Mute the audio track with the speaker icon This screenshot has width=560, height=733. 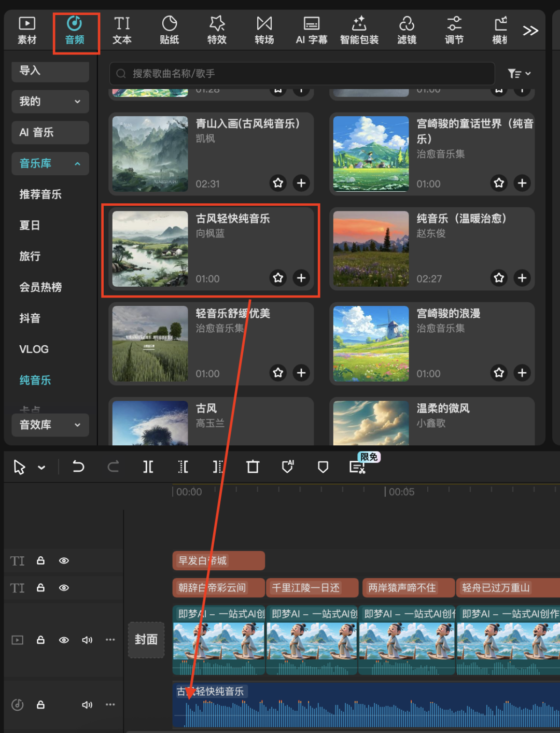(87, 704)
